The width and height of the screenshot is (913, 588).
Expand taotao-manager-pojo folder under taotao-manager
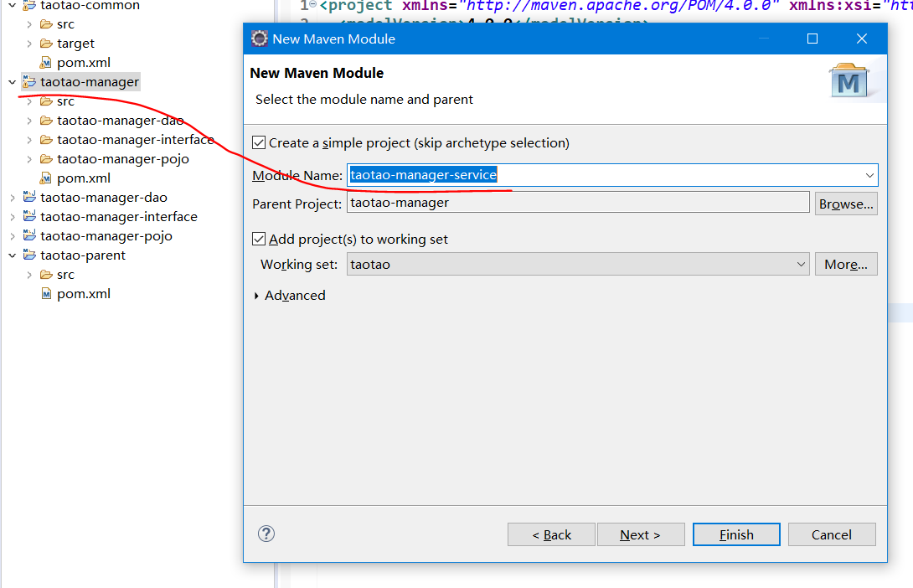[x=29, y=159]
